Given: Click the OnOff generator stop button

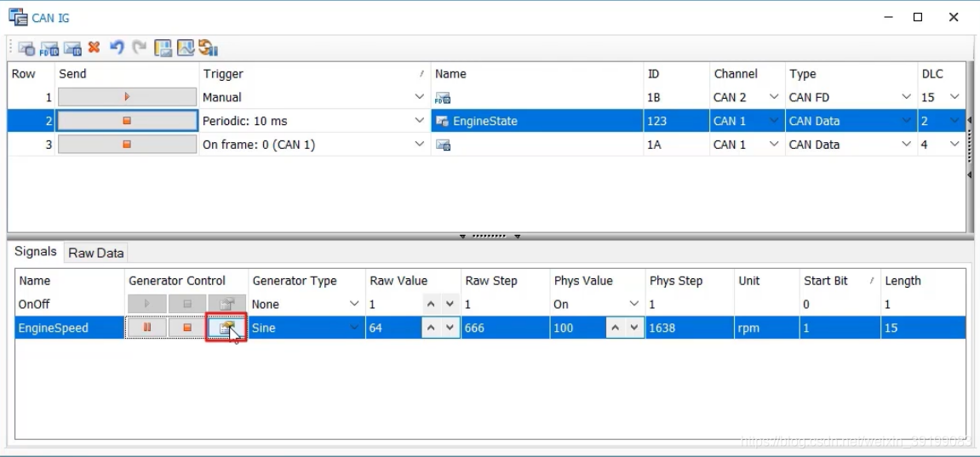Looking at the screenshot, I should click(186, 304).
